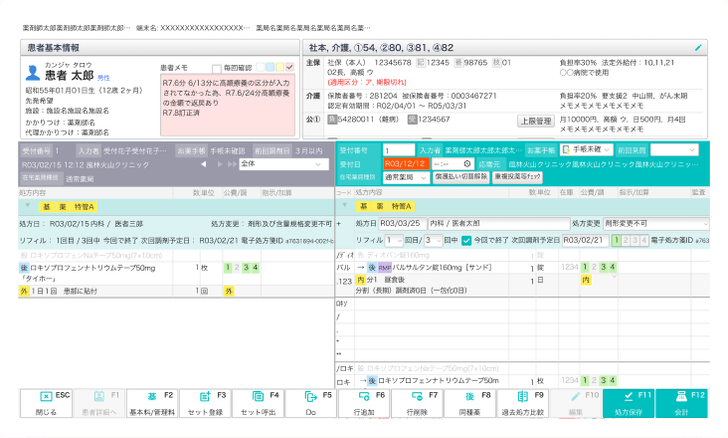This screenshot has height=438, width=728.
Task: Click the 薬 tag in the right panel
Action: click(379, 206)
